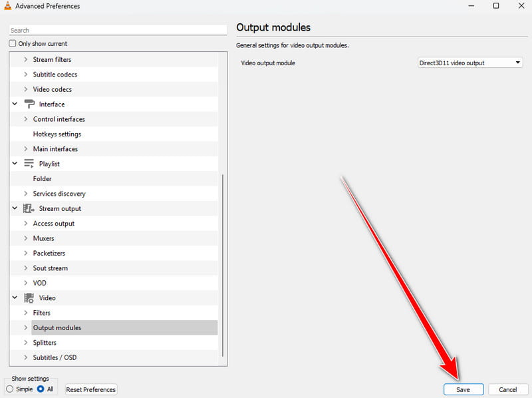This screenshot has width=532, height=398.
Task: Click the Search input field
Action: (118, 30)
